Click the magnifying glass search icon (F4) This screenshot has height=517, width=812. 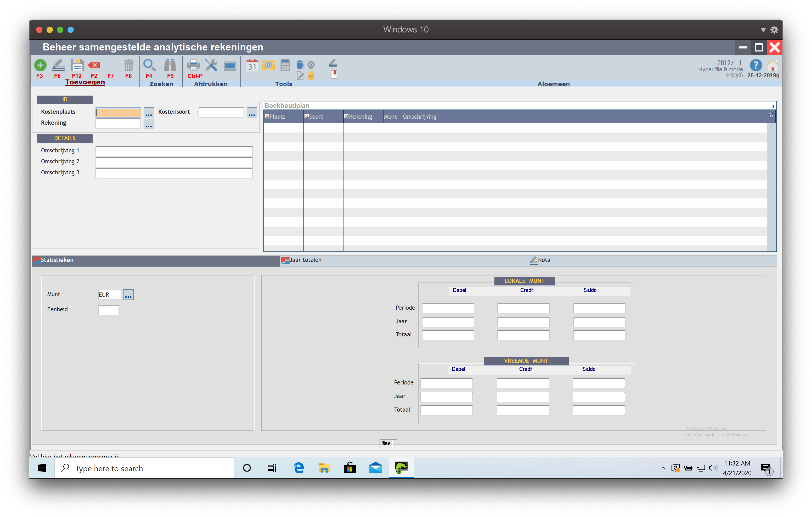149,65
